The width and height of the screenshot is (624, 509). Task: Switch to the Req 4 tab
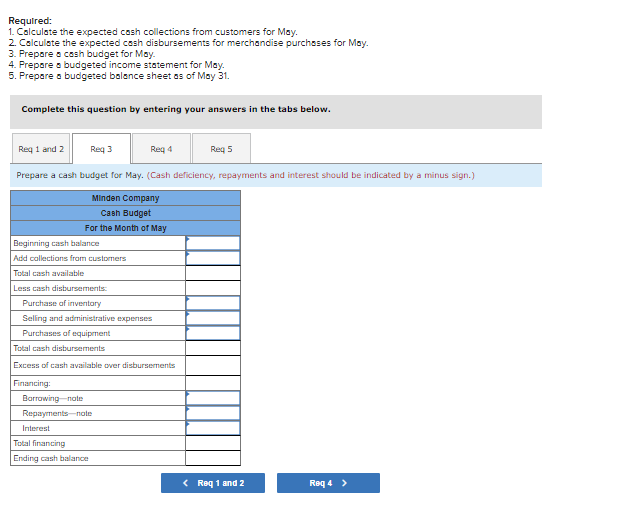click(161, 149)
